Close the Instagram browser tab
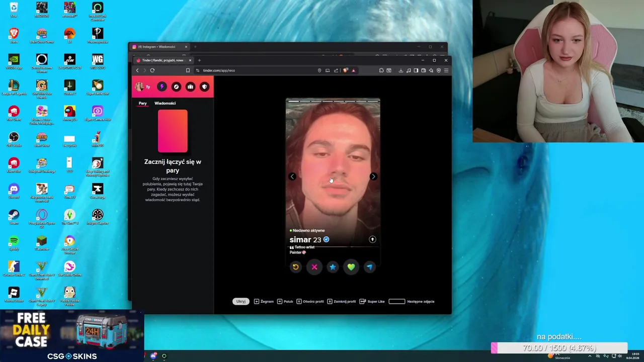The height and width of the screenshot is (362, 644). coord(186,47)
